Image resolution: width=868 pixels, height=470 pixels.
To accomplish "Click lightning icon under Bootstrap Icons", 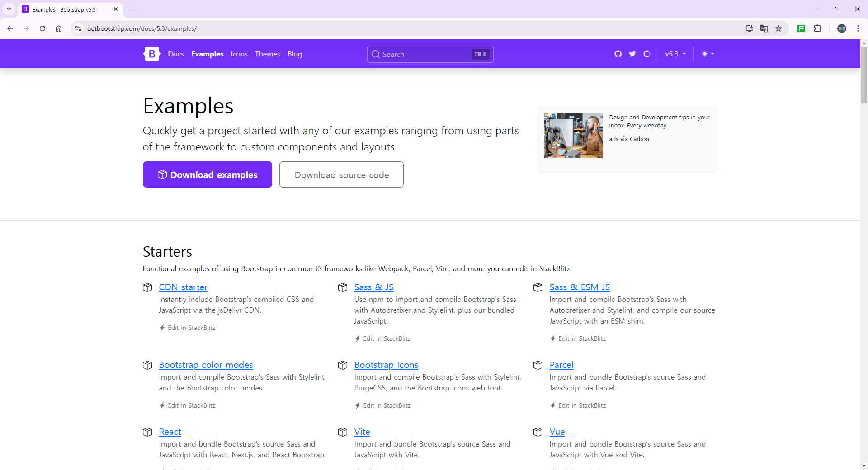I will coord(358,405).
